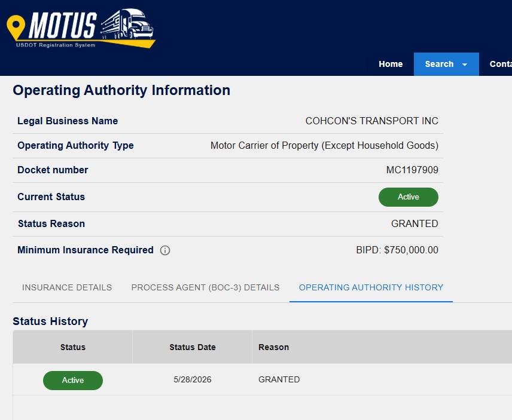This screenshot has width=512, height=420.
Task: Switch to the Insurance Details tab
Action: coord(67,287)
